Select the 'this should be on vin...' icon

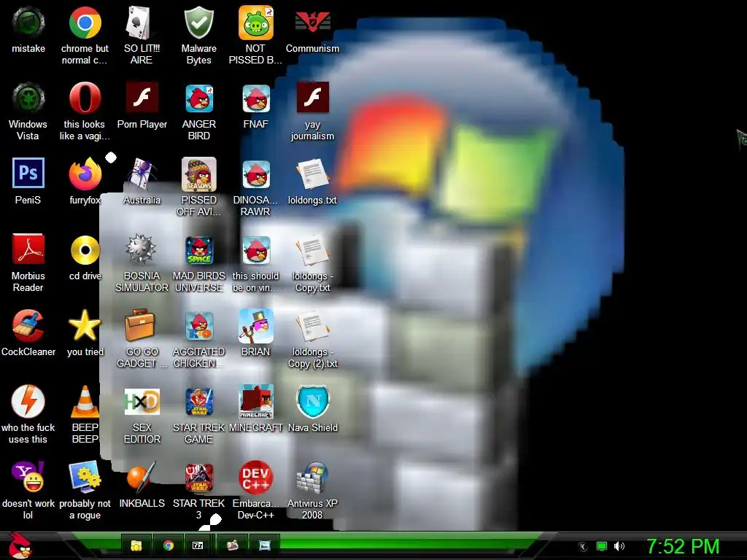(x=256, y=250)
